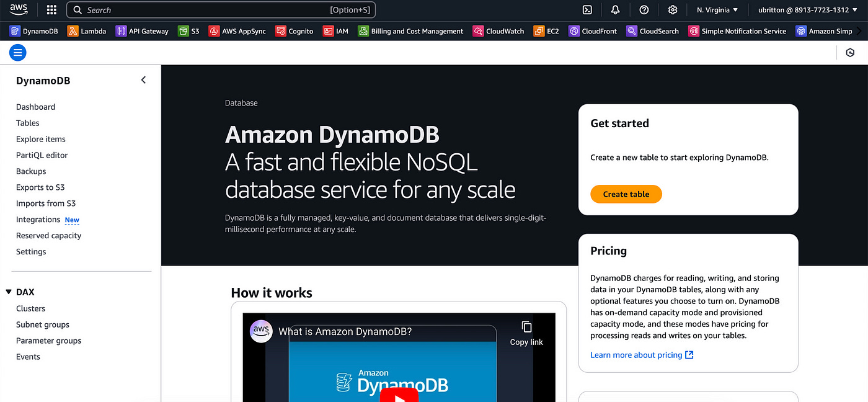The height and width of the screenshot is (402, 868).
Task: Open the API Gateway shortcut
Action: (141, 30)
